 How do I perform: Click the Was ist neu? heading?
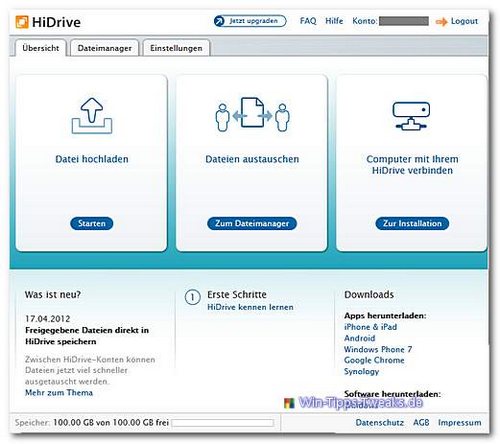53,295
